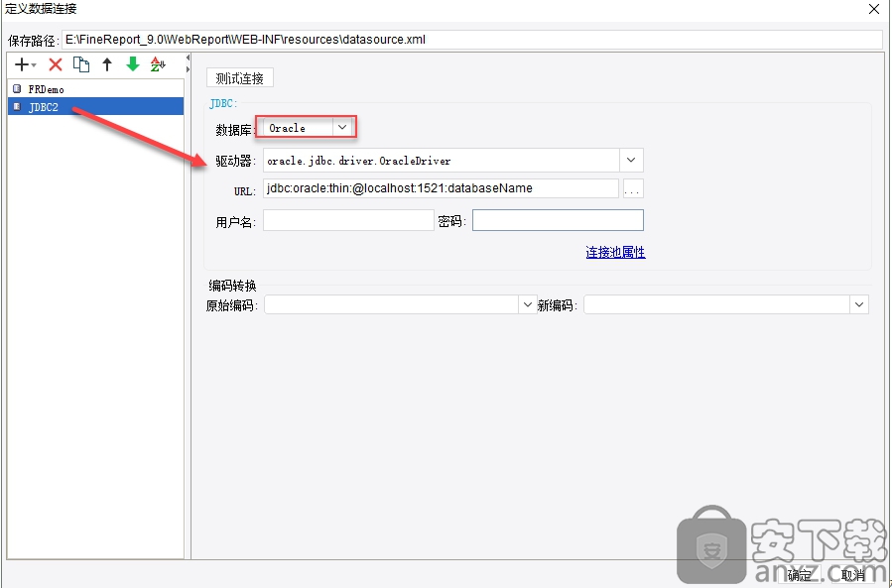Collapse left panel with small left arrow
This screenshot has height=588, width=892.
188,58
